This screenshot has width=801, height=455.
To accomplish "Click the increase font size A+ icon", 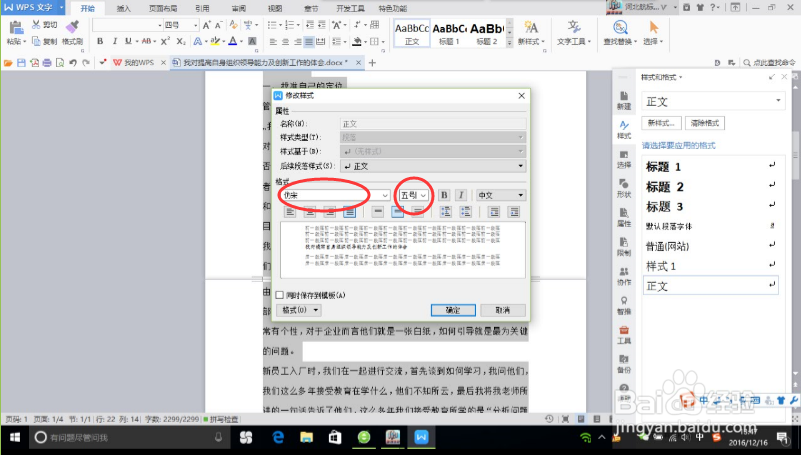I will (206, 25).
